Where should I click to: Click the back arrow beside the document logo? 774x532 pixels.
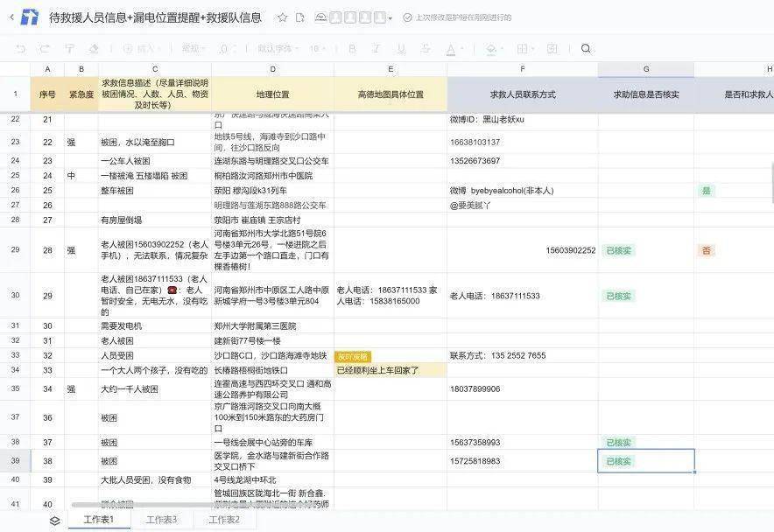11,17
